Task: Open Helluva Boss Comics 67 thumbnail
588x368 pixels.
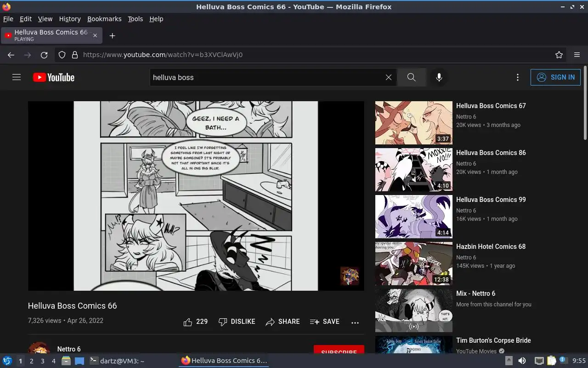Action: coord(414,123)
